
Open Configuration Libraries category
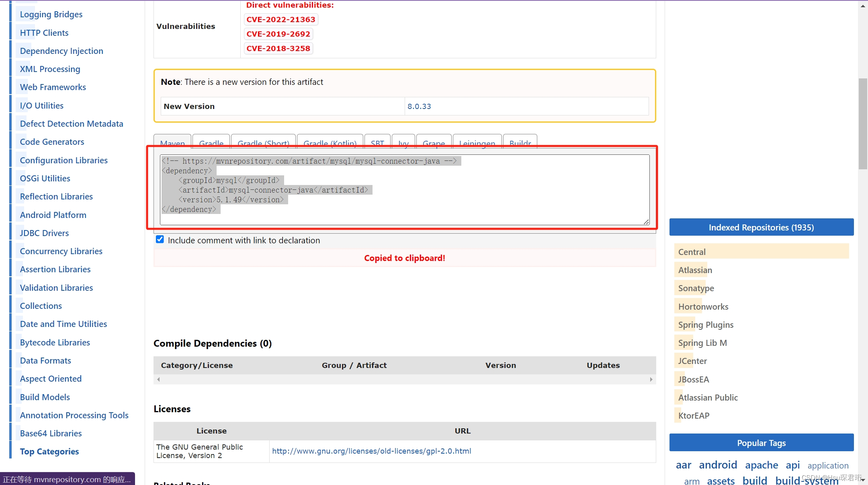[63, 160]
